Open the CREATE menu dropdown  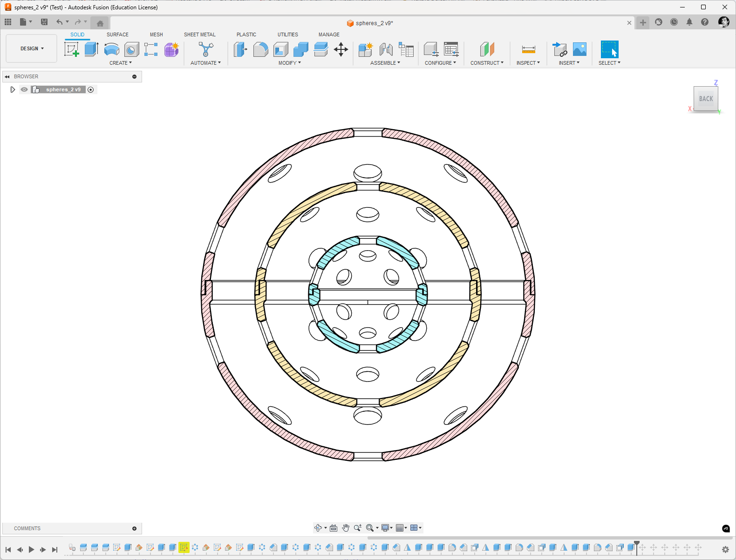click(121, 63)
